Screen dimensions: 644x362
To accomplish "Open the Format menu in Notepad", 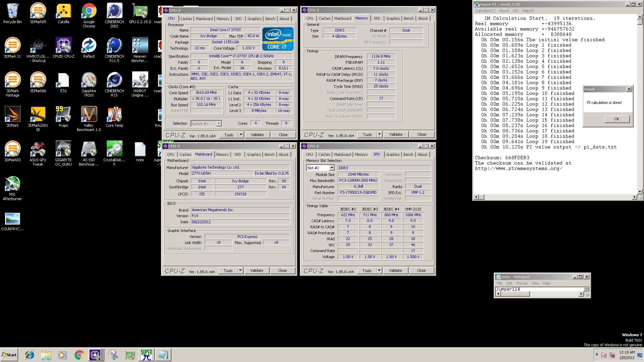I will [522, 283].
